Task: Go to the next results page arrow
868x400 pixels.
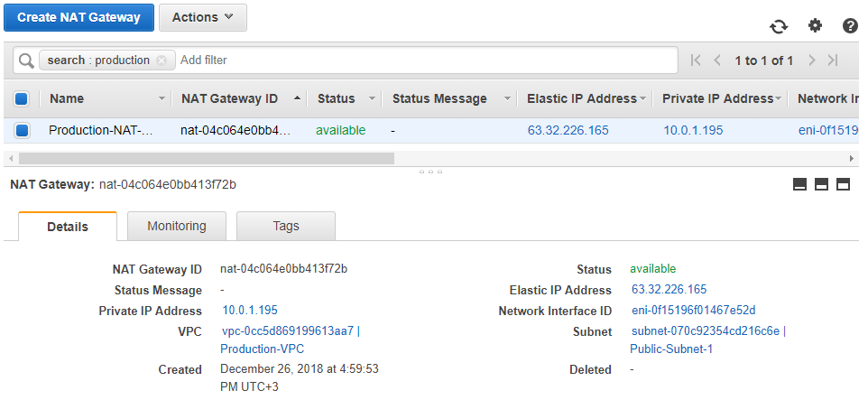Action: (x=812, y=60)
